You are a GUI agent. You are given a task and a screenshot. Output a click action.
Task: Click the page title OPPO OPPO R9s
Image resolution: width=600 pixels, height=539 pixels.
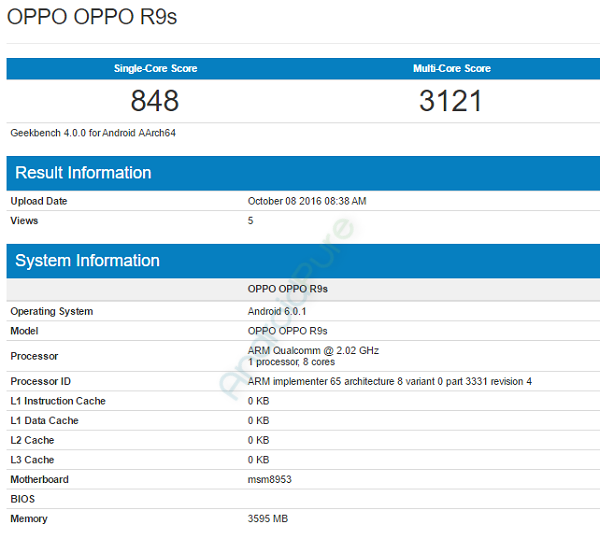coord(92,17)
